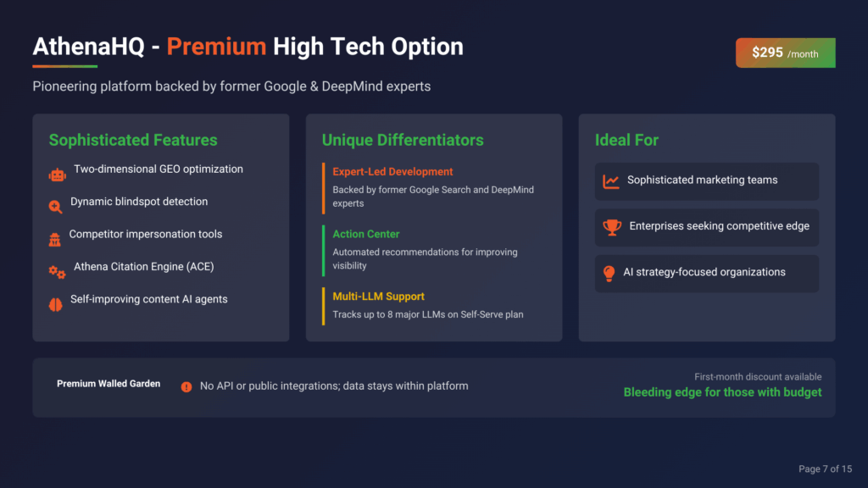
Task: Click the brain icon for Self-improving content agents
Action: coord(56,303)
